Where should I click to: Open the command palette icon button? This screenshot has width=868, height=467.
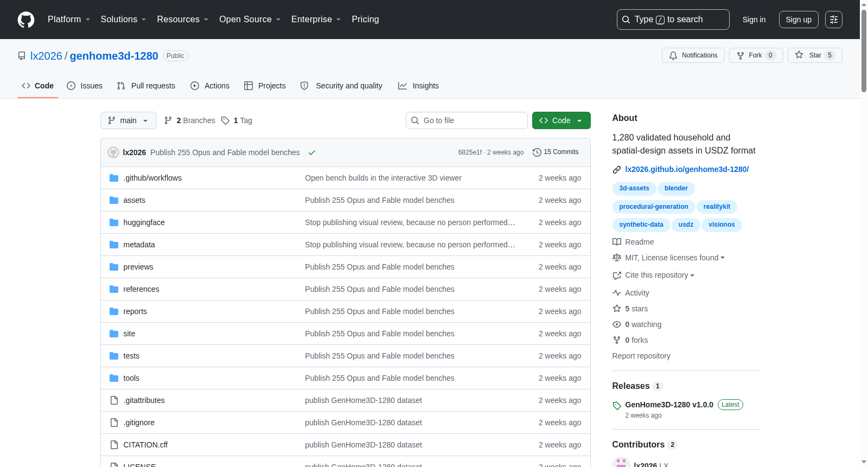834,20
